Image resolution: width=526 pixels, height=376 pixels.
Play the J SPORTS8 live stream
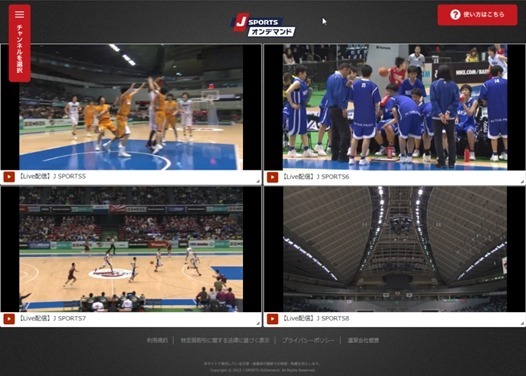(272, 319)
